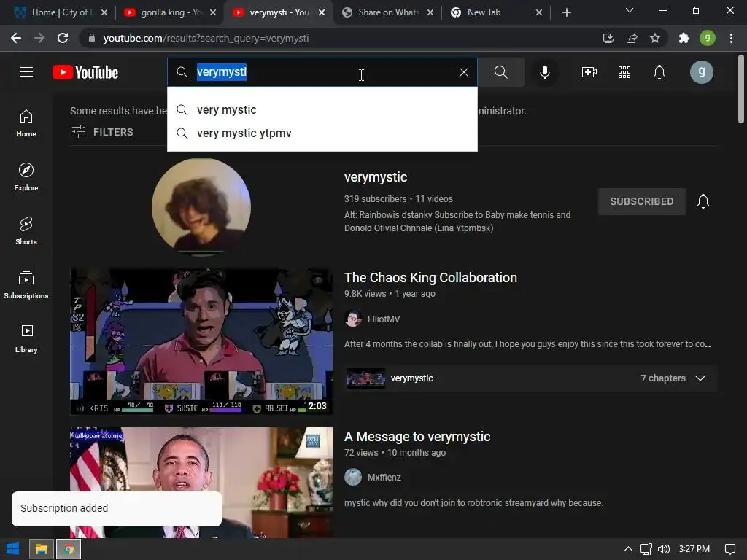Click the 3:27 PM clock
Screen dimensions: 747x560
694,549
